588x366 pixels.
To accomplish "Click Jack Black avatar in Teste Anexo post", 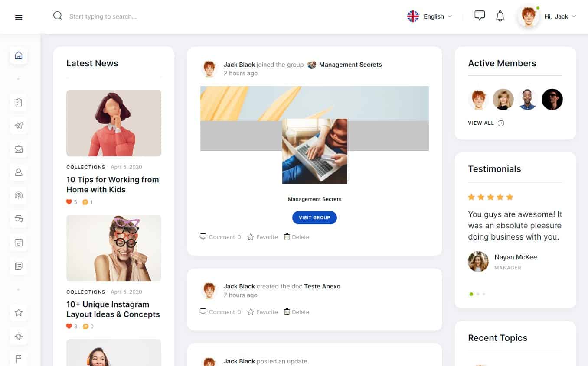I will tap(209, 291).
